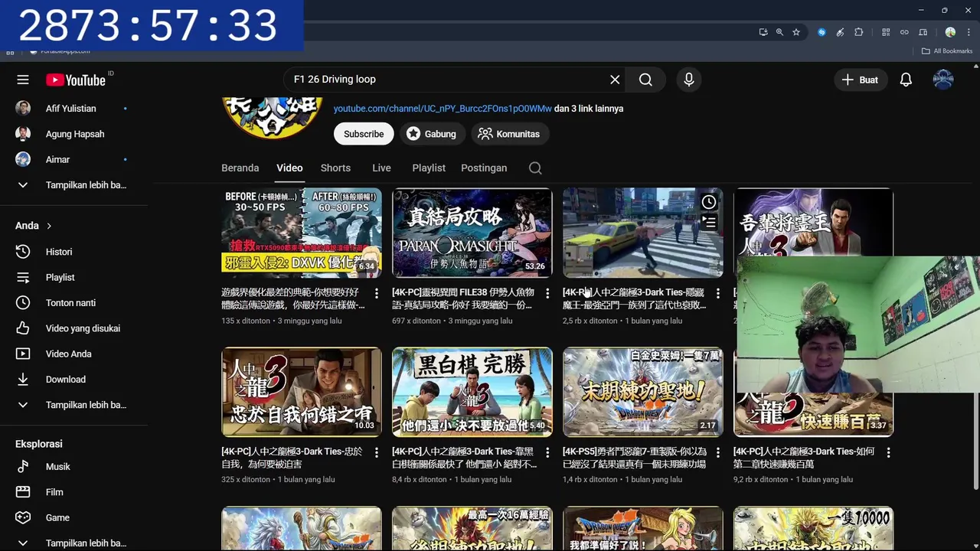Run search with the magnifier button
Viewport: 980px width, 551px height.
[x=645, y=80]
